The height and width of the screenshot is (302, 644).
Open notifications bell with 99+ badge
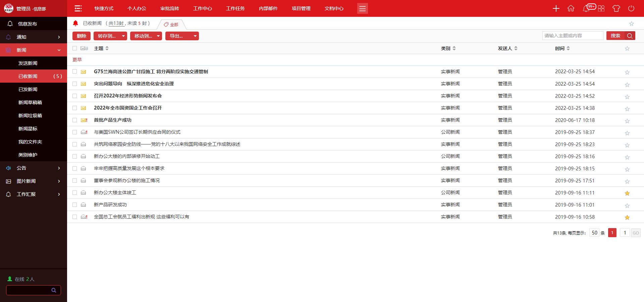tap(586, 8)
